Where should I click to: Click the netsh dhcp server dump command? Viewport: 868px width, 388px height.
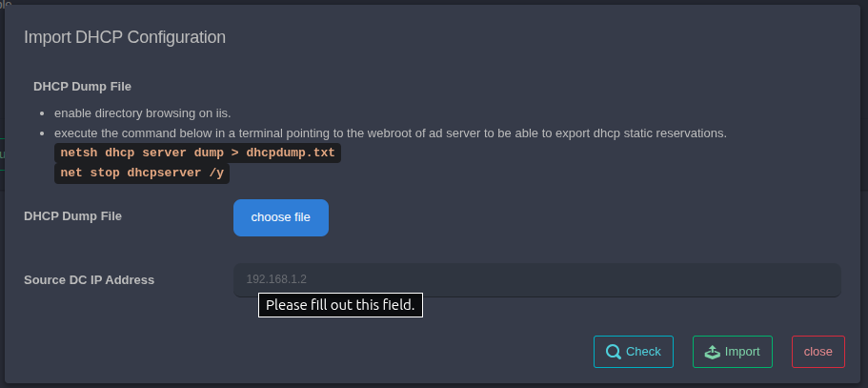coord(197,153)
